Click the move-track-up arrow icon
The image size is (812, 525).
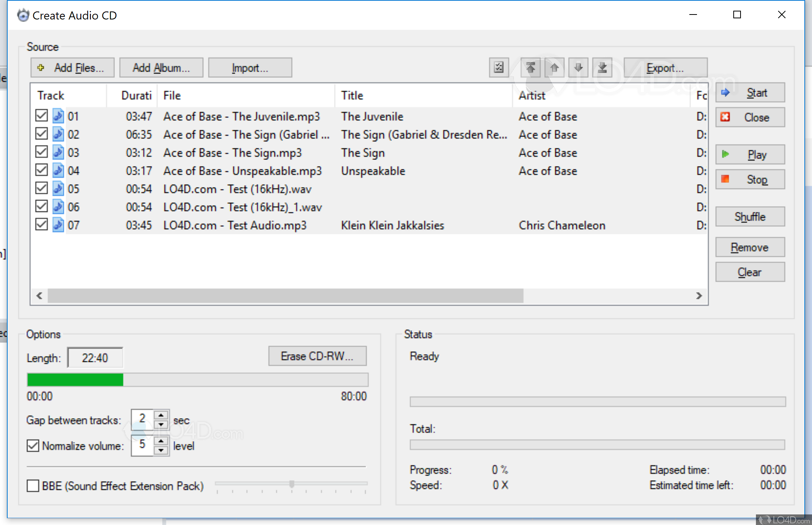click(x=554, y=67)
